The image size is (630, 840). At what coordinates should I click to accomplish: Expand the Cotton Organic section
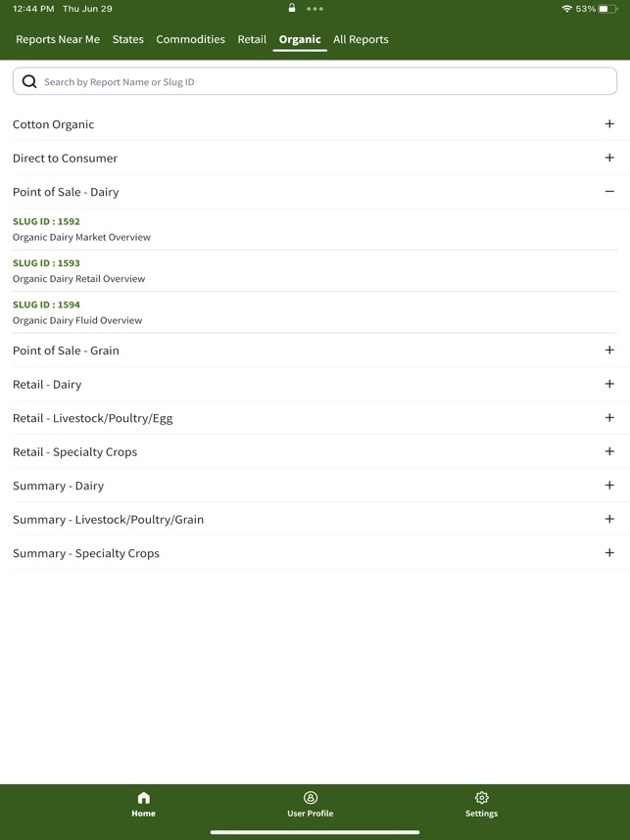[x=609, y=124]
